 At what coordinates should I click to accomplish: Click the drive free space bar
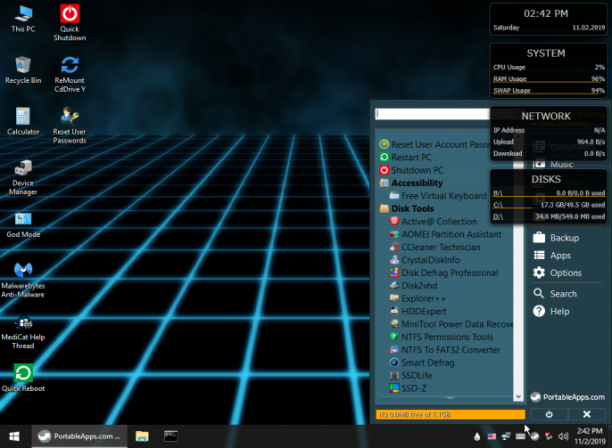pos(450,414)
